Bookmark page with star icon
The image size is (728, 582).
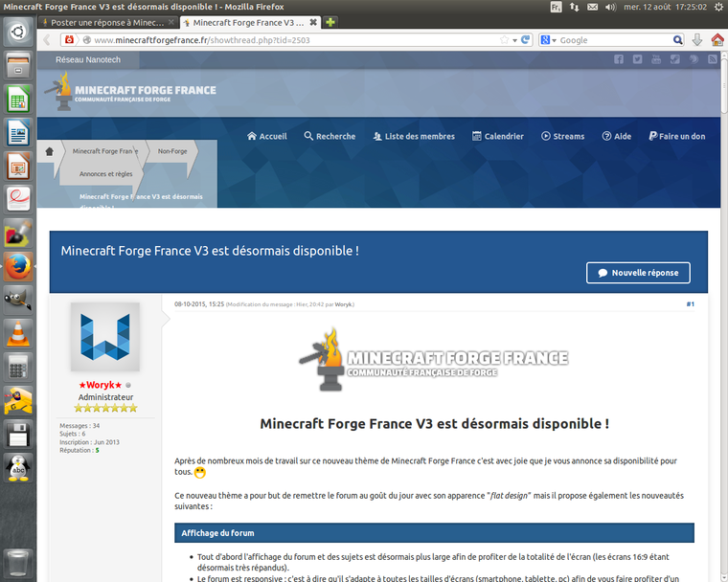[x=504, y=40]
